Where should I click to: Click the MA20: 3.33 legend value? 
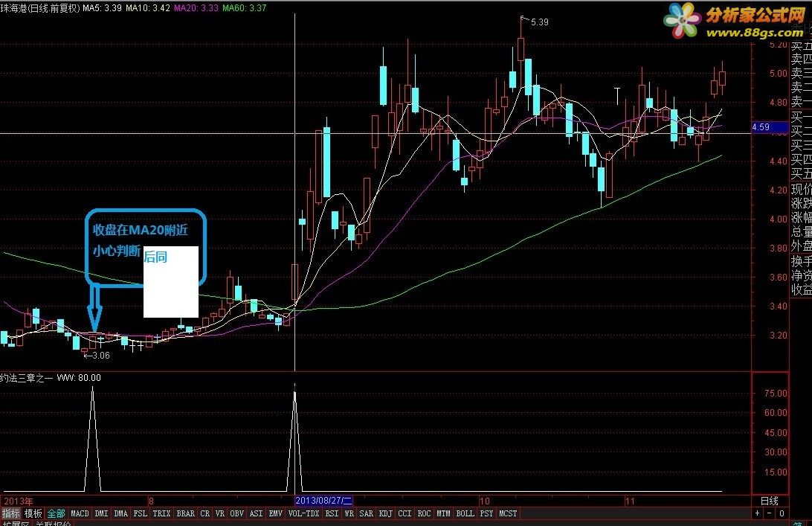pyautogui.click(x=196, y=7)
